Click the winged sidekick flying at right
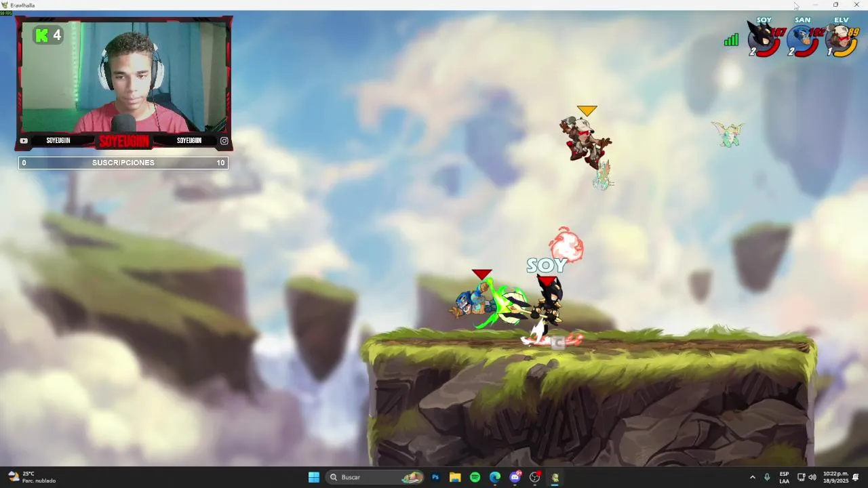Screen dimensions: 868x488 click(x=728, y=134)
